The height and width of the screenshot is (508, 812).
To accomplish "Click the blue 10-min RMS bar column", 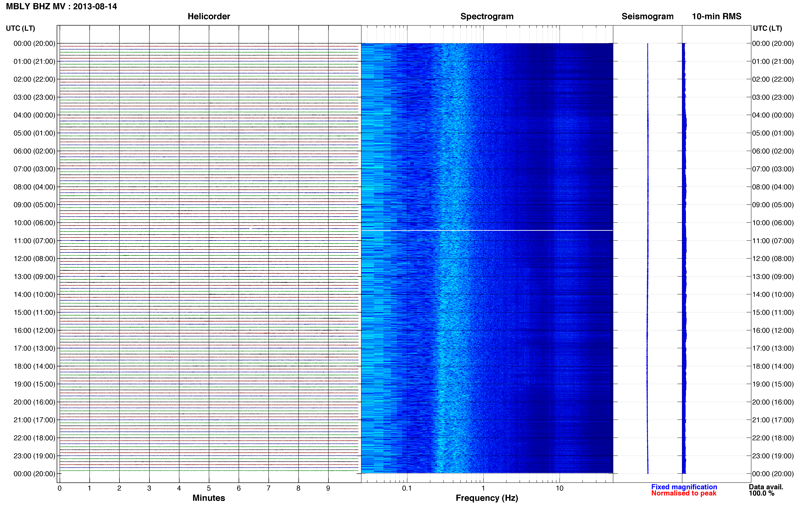I will (x=684, y=258).
